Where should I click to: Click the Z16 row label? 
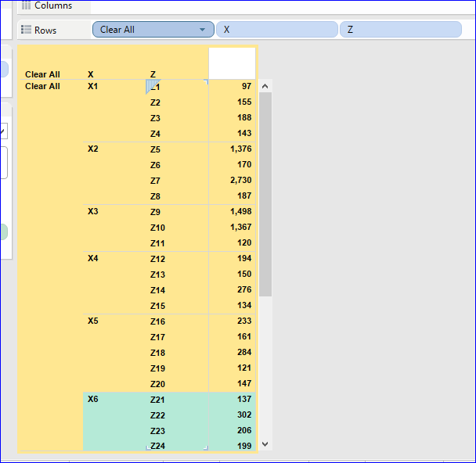tap(157, 321)
